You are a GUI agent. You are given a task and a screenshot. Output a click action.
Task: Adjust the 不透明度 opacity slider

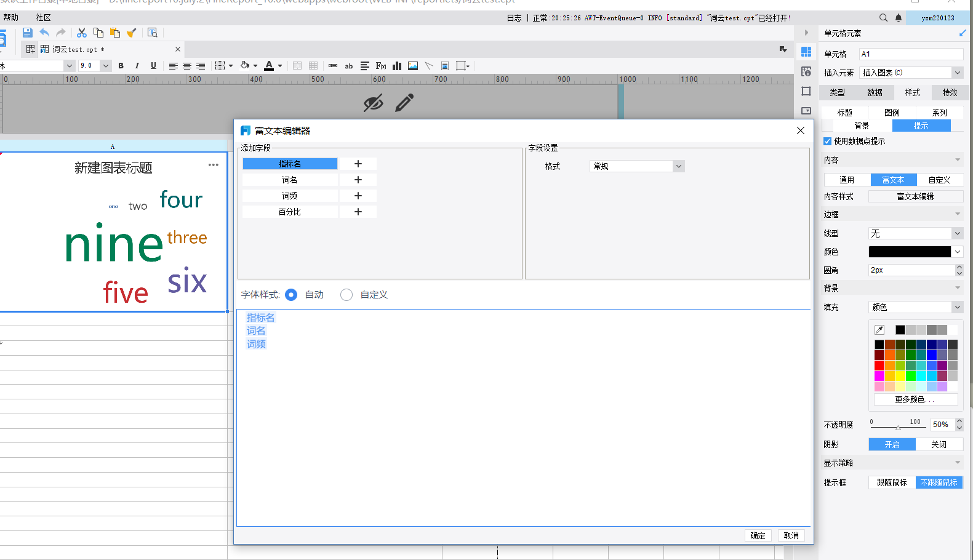click(x=898, y=426)
